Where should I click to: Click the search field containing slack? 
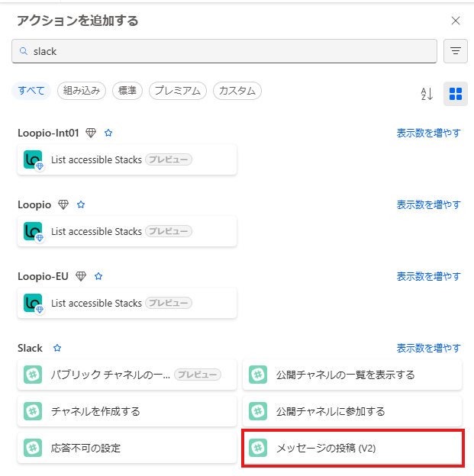[x=224, y=51]
